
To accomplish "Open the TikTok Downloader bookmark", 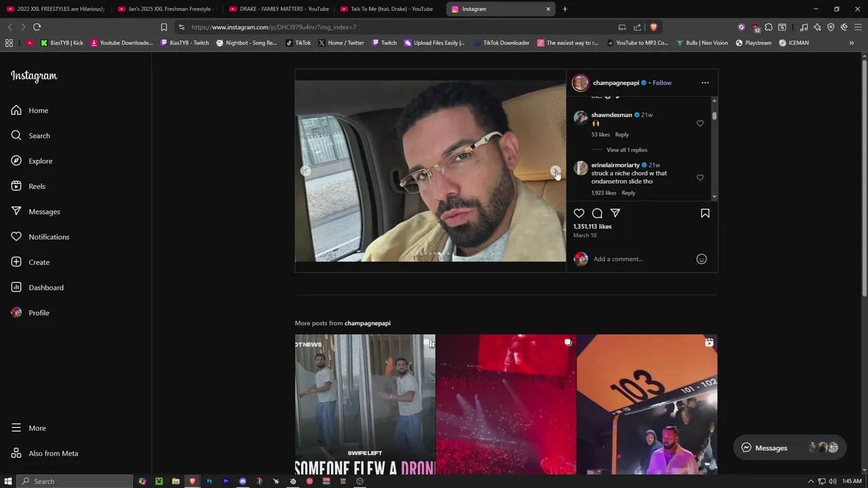I will tap(501, 43).
